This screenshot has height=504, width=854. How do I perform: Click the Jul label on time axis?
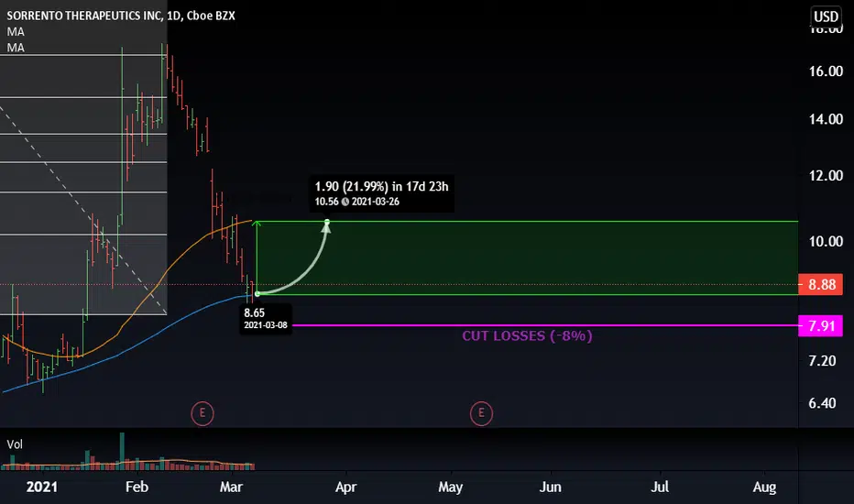point(660,487)
